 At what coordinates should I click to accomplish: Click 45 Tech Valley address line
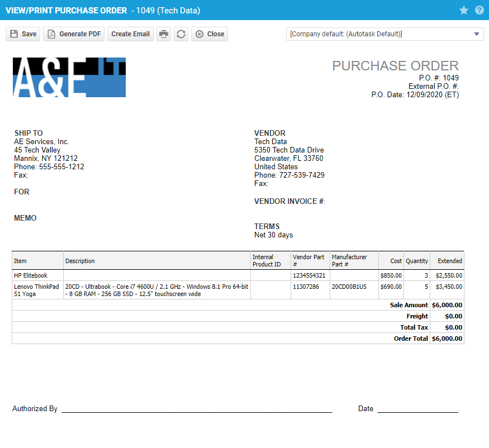pos(37,150)
